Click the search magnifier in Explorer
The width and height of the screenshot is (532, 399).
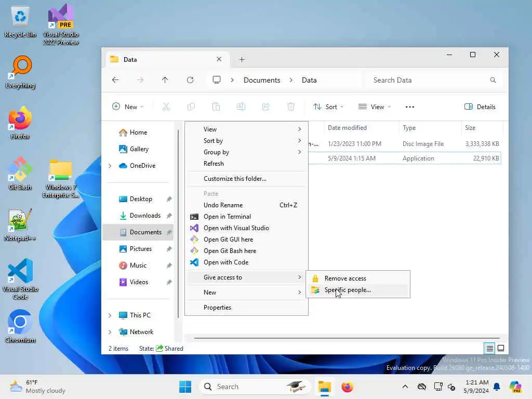493,80
